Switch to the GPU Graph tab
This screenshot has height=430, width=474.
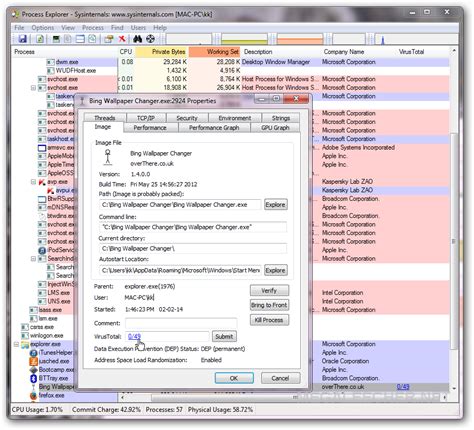[275, 128]
